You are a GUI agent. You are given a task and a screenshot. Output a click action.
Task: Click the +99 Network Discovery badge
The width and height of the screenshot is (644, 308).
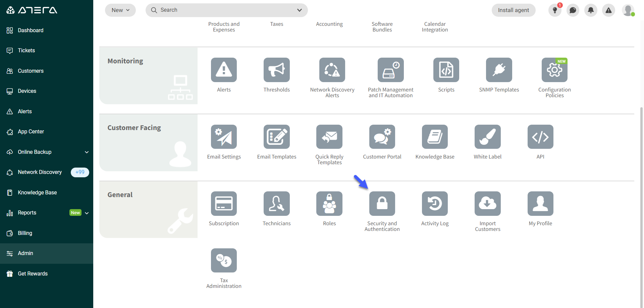[80, 172]
